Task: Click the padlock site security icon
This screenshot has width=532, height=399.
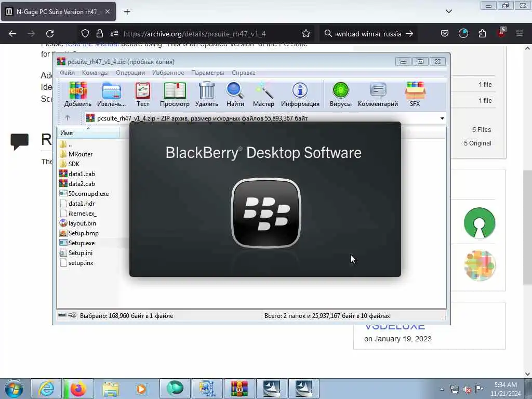Action: coord(99,33)
